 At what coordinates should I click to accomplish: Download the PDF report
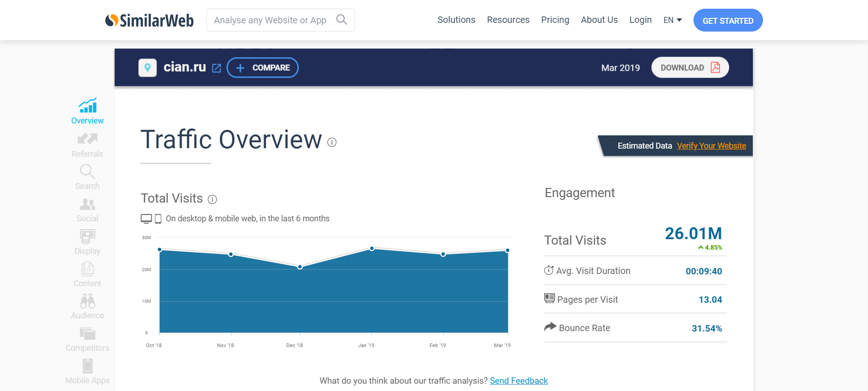coord(690,68)
